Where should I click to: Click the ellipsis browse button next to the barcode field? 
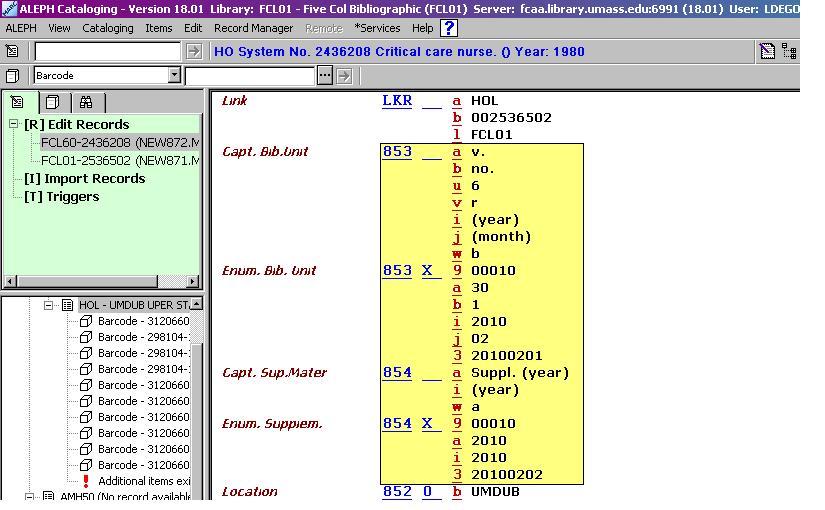[324, 76]
